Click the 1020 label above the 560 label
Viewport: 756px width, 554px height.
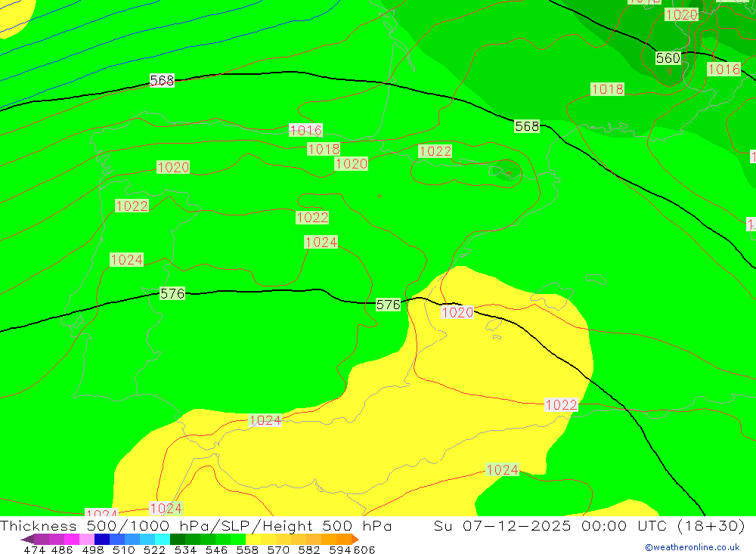click(681, 15)
